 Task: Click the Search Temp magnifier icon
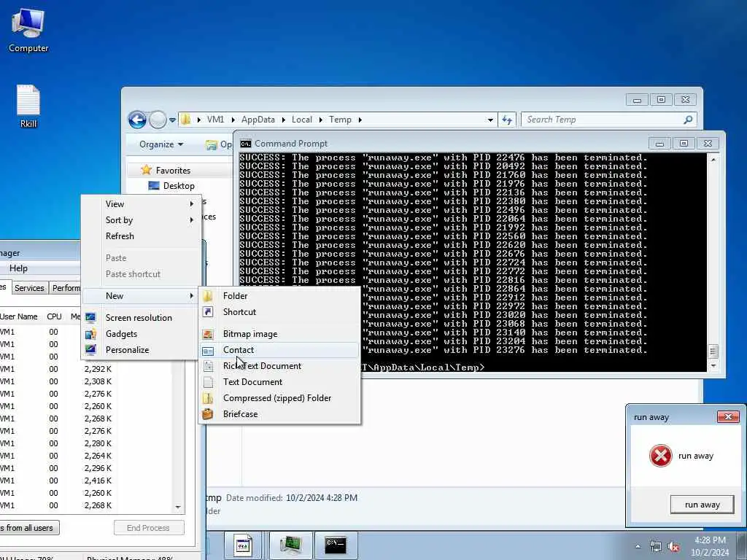[x=688, y=120]
